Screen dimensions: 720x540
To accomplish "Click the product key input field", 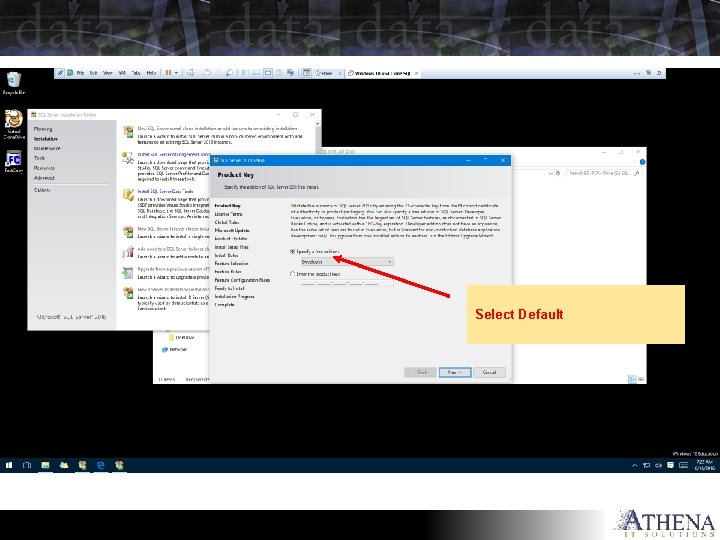I will point(347,283).
